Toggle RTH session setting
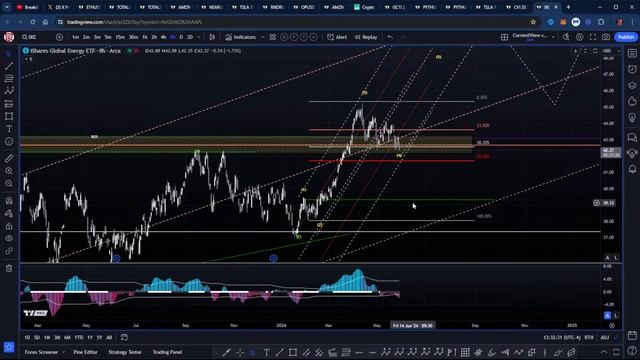640x360 pixels. coord(589,338)
